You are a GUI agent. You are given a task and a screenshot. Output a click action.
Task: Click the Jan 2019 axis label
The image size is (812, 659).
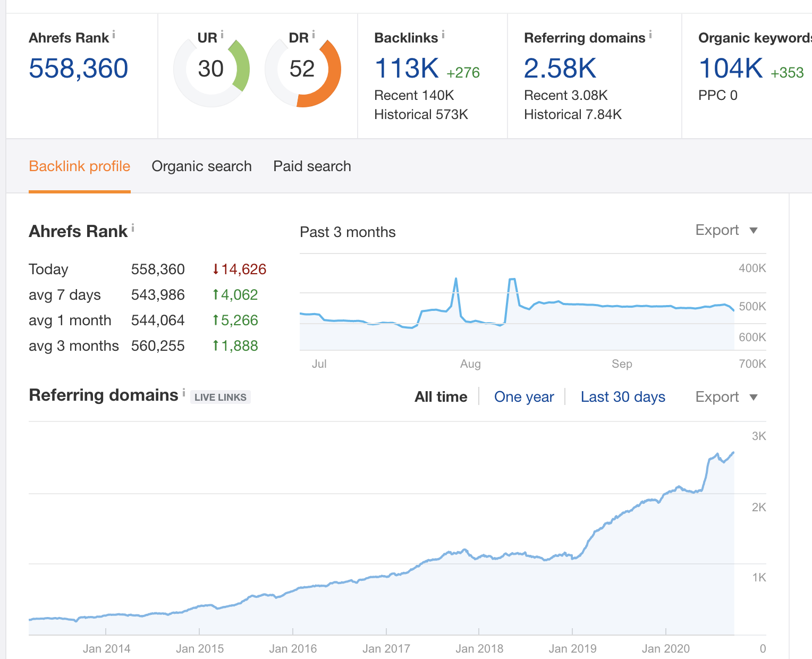pyautogui.click(x=572, y=649)
